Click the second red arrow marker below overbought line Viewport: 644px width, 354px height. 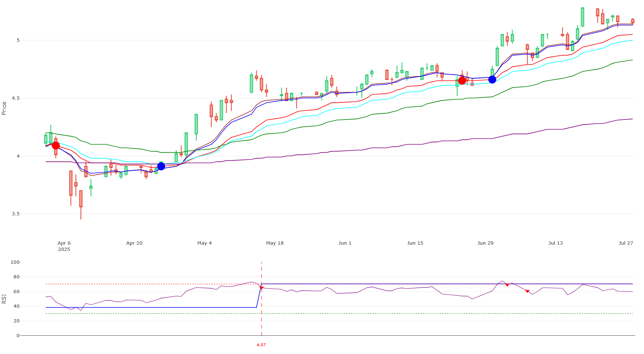pyautogui.click(x=527, y=291)
